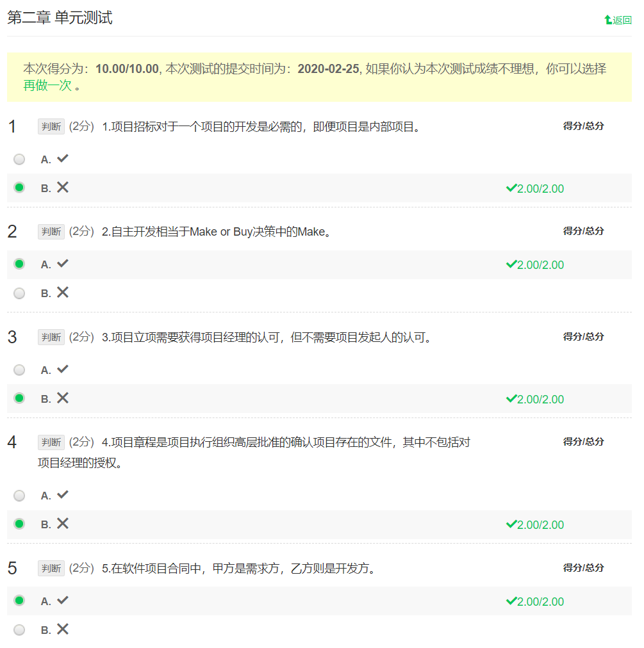
Task: Click question 3 score 2.00/2.00
Action: click(535, 399)
